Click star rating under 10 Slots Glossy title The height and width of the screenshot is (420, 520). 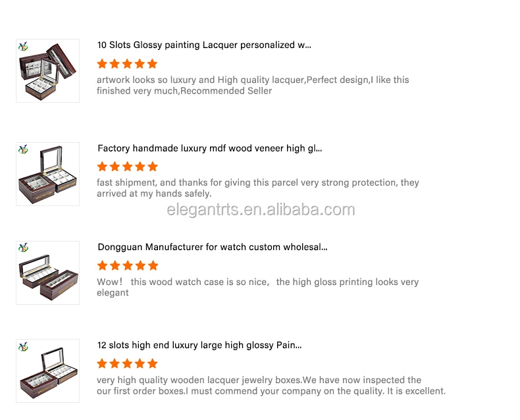coord(127,64)
